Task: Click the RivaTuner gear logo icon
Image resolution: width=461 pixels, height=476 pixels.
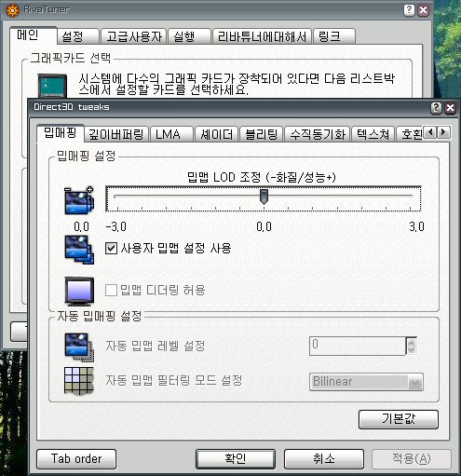Action: click(13, 10)
